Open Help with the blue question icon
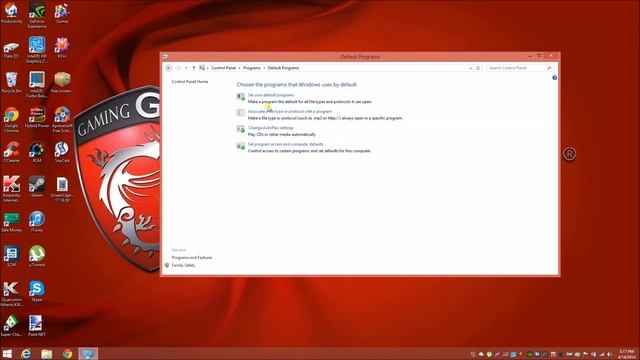 pyautogui.click(x=554, y=78)
